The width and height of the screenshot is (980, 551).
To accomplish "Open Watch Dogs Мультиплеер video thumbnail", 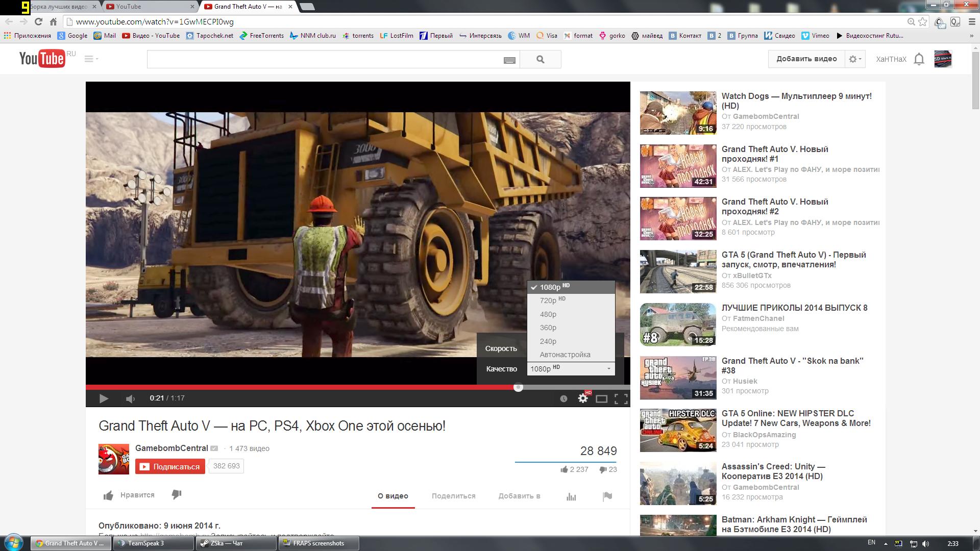I will tap(678, 113).
